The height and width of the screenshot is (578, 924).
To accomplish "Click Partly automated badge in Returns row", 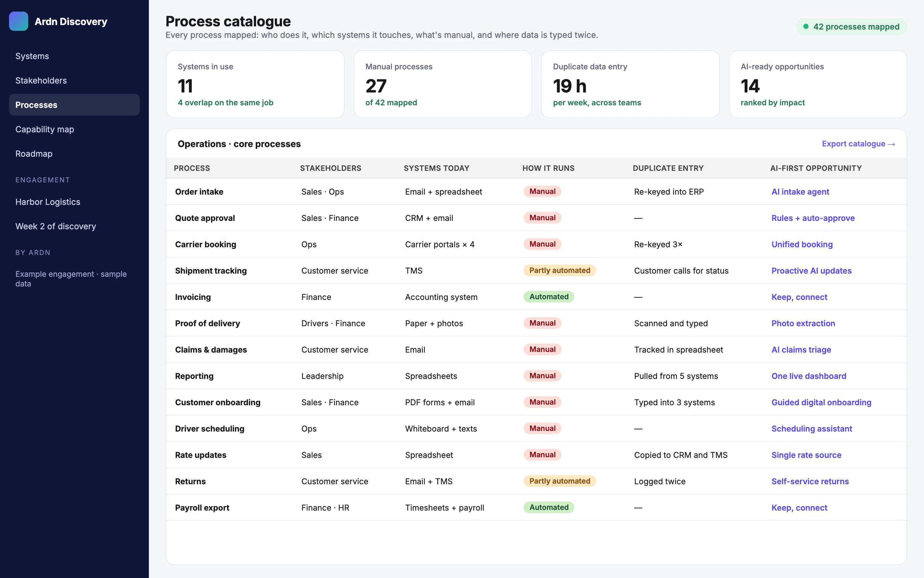I will coord(559,481).
